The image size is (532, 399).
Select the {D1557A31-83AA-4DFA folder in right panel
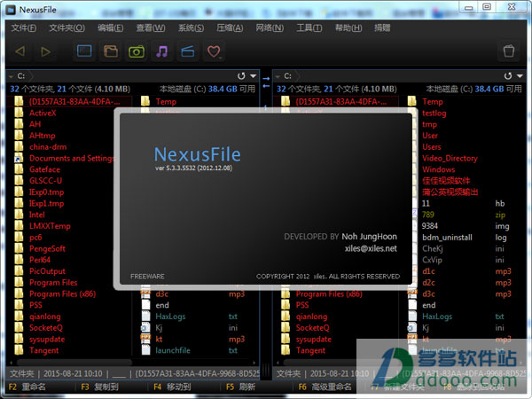click(341, 101)
